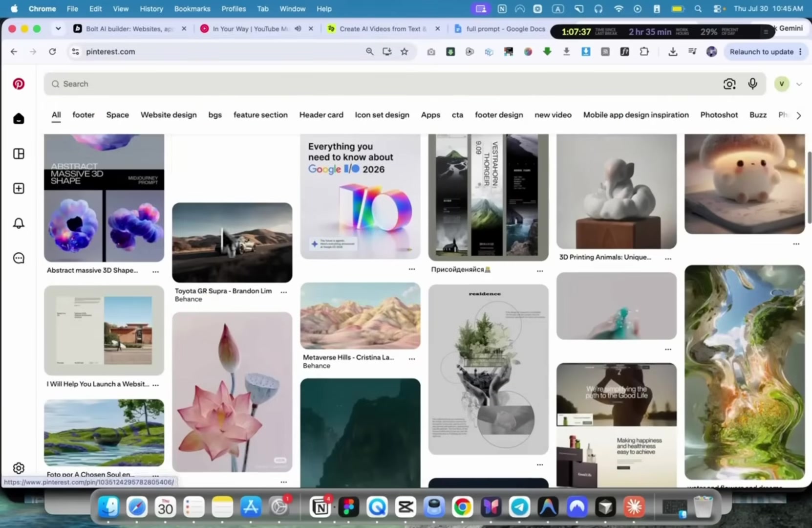Select the Website design category tab
Screen dimensions: 812x528
(169, 115)
